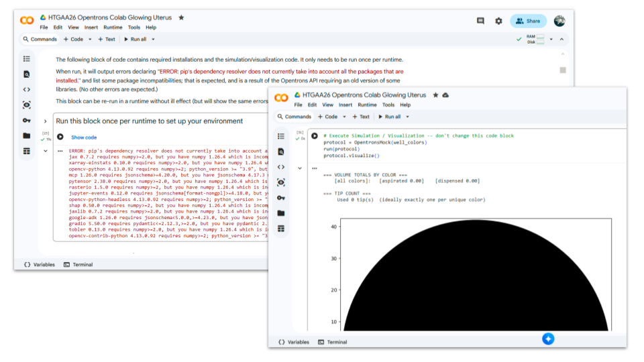Open Terminal in back window
Image resolution: width=644 pixels, height=362 pixels.
click(78, 265)
